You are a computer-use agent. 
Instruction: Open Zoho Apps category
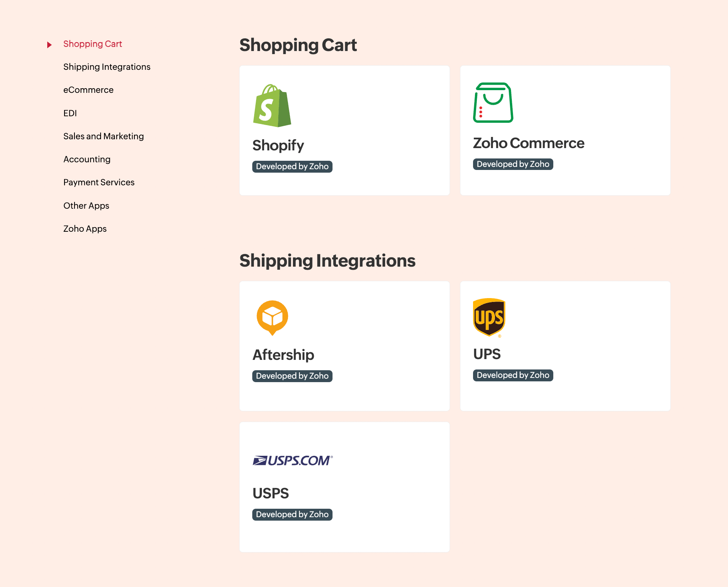tap(85, 229)
